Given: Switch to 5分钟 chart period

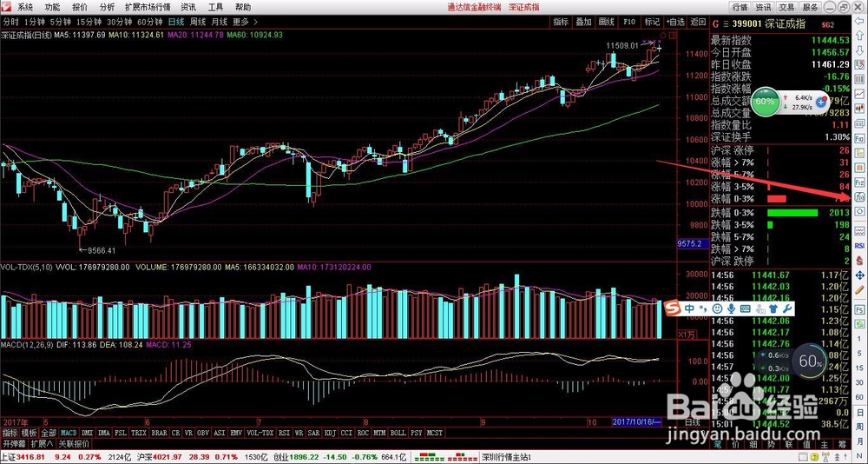Looking at the screenshot, I should pos(61,23).
